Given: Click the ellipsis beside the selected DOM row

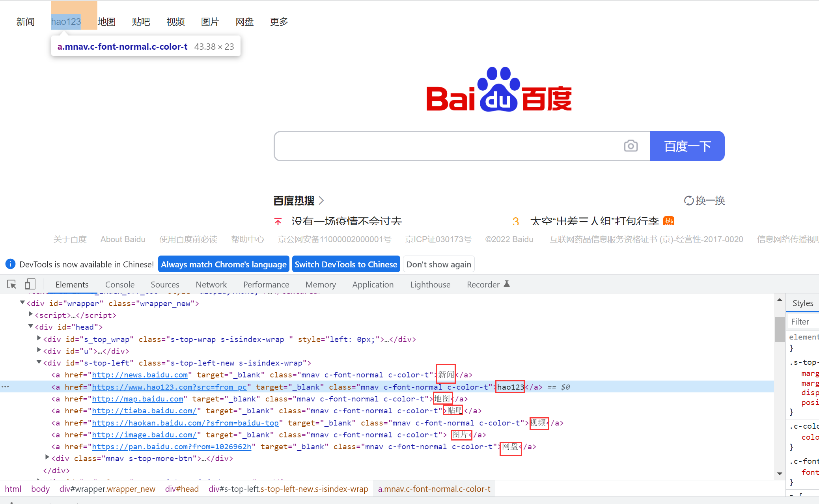Looking at the screenshot, I should coord(5,386).
